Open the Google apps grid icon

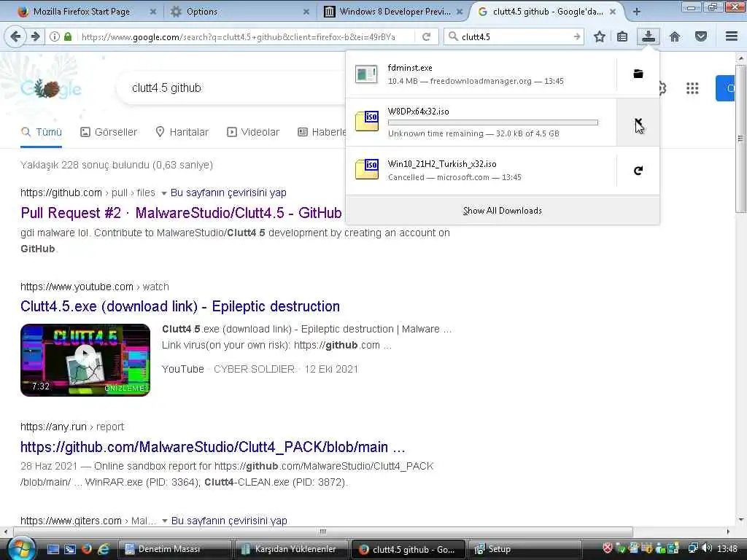692,88
